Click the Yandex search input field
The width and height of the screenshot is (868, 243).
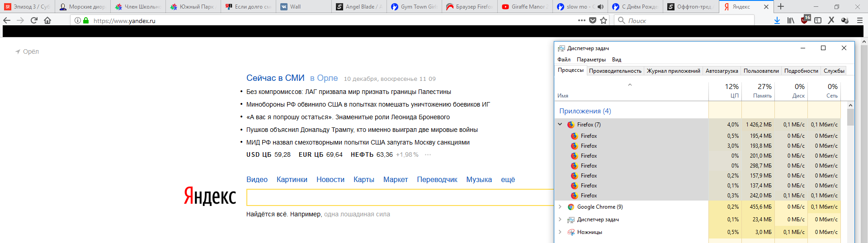click(400, 197)
